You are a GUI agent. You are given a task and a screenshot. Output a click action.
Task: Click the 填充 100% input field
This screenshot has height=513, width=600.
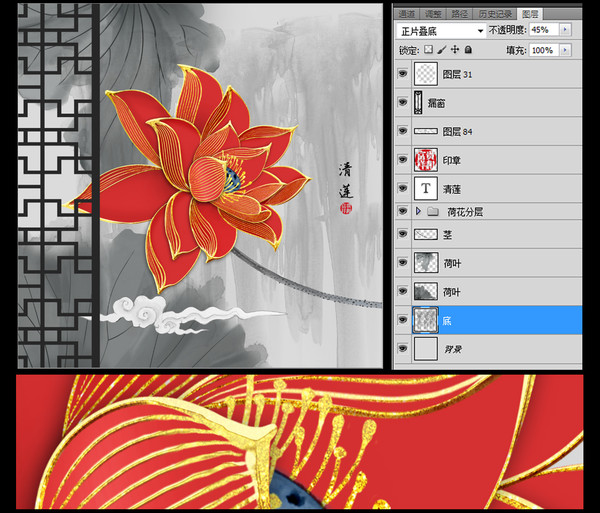tap(545, 50)
